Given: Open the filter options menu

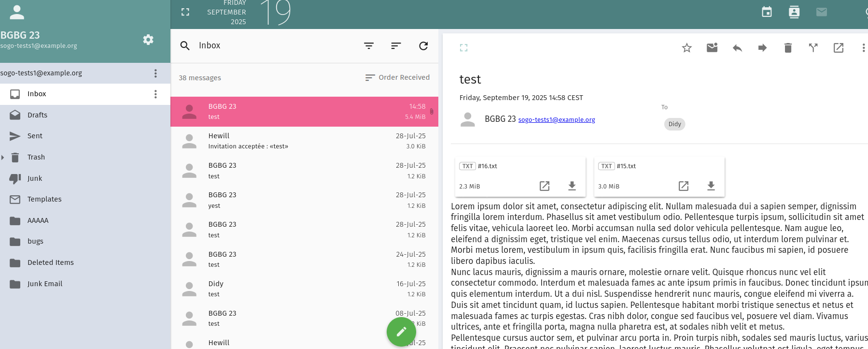Looking at the screenshot, I should [x=369, y=46].
